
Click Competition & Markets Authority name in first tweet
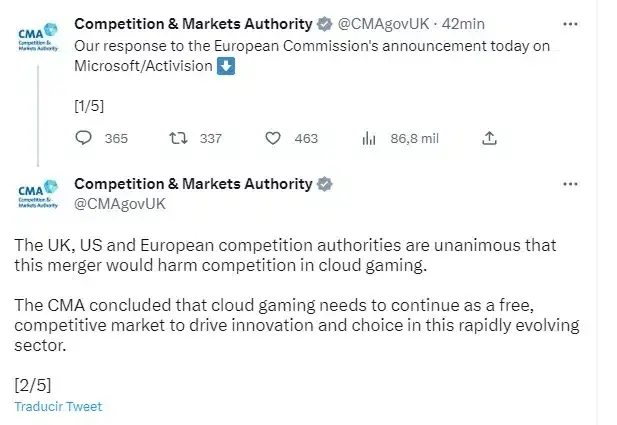pyautogui.click(x=193, y=24)
